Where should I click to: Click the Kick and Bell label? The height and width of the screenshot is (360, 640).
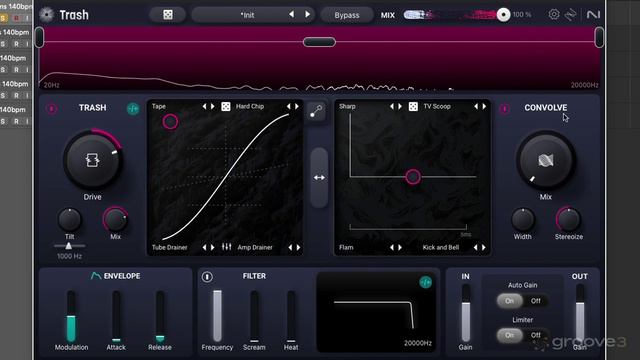[441, 247]
